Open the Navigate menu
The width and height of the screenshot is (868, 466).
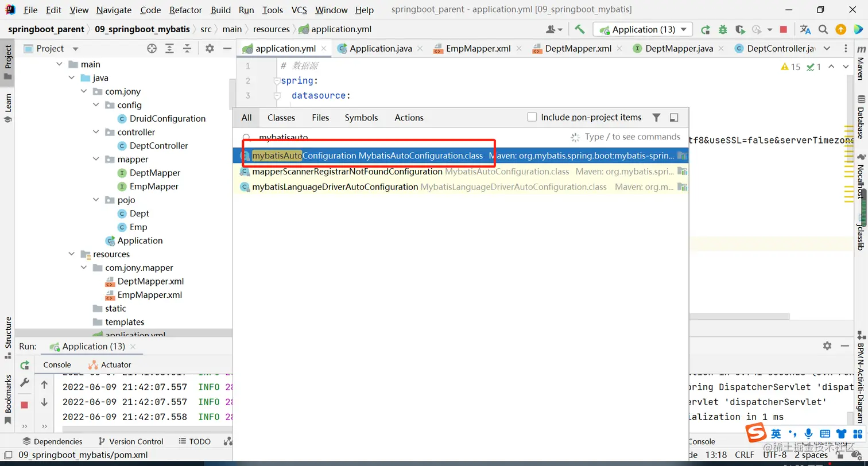[x=114, y=10]
